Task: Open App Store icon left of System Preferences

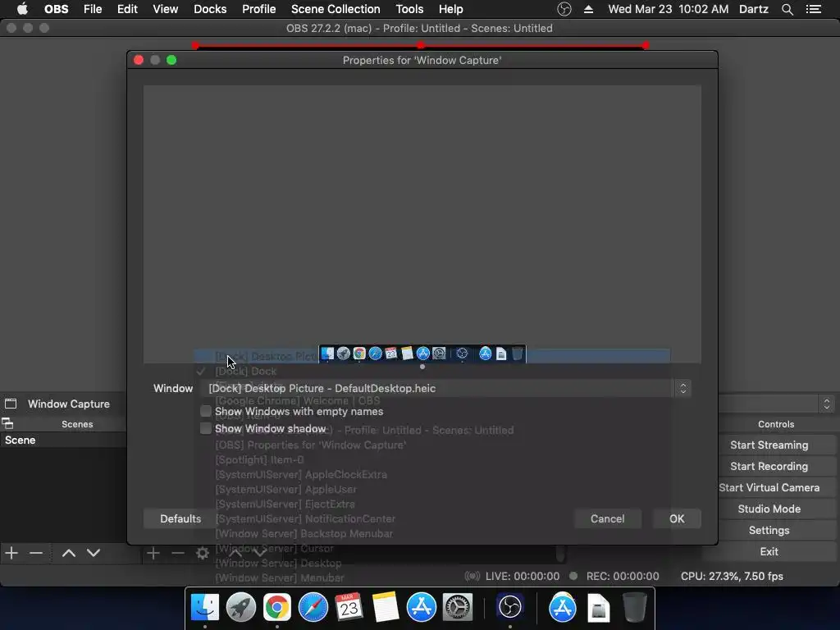Action: tap(421, 608)
